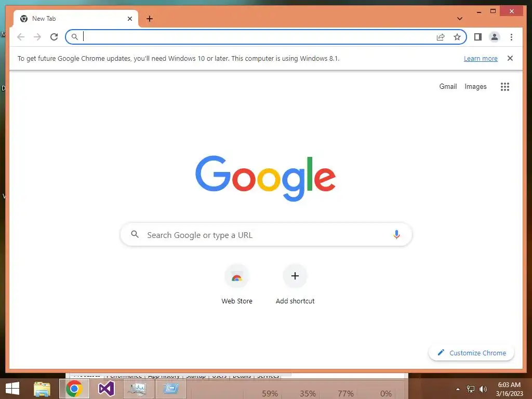Screen dimensions: 532x399
Task: Open Visual Studio from the taskbar
Action: 106,389
